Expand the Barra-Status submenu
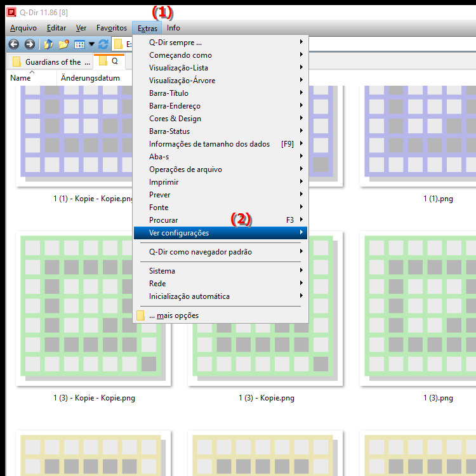 220,131
